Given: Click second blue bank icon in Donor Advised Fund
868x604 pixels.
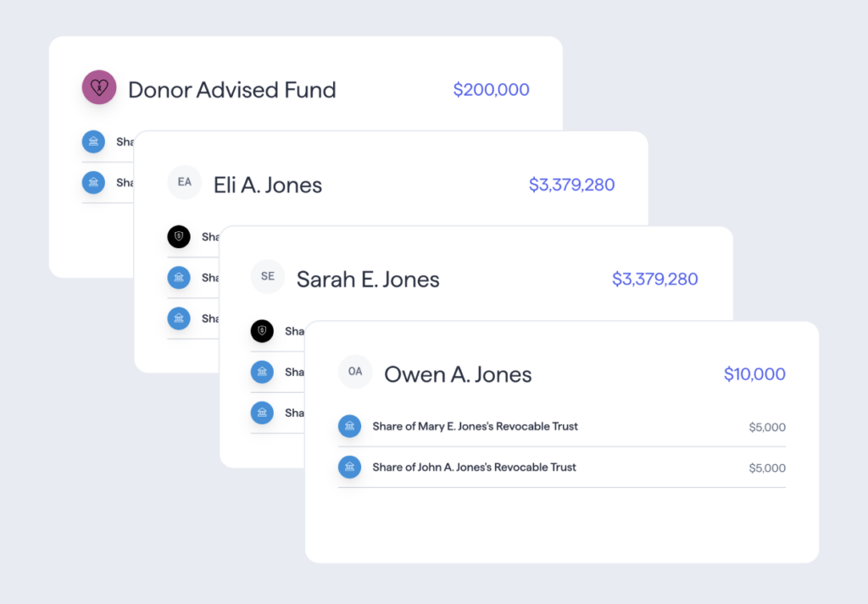Looking at the screenshot, I should click(93, 182).
